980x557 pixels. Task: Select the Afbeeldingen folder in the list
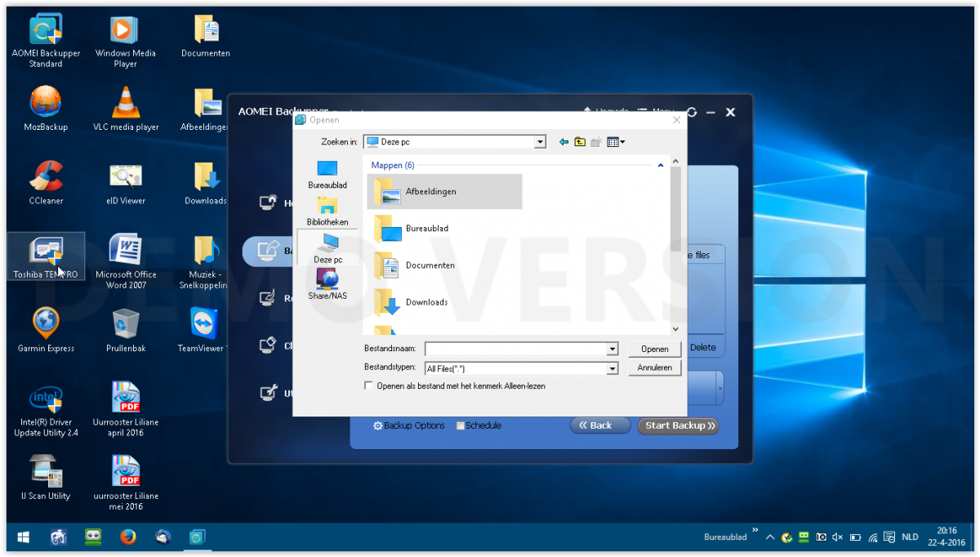point(444,192)
